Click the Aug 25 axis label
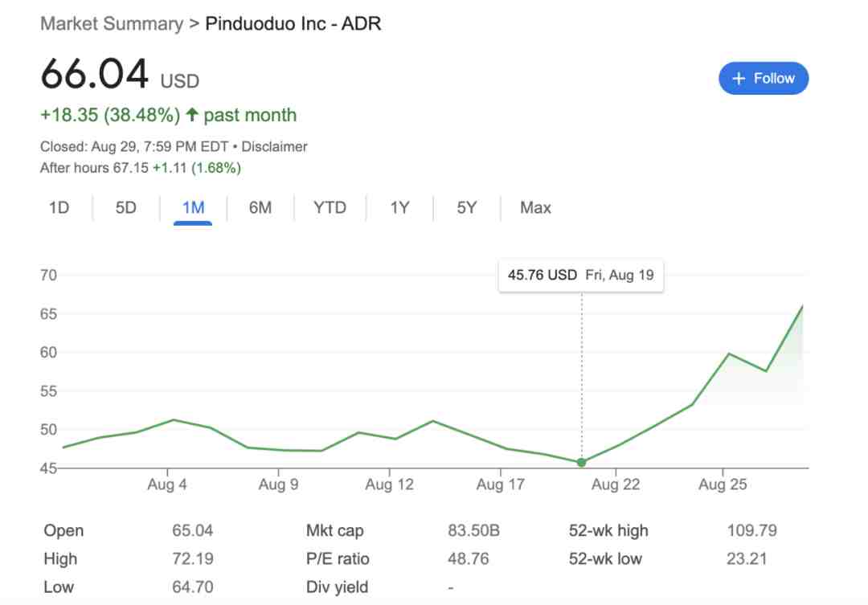868x605 pixels. tap(723, 484)
